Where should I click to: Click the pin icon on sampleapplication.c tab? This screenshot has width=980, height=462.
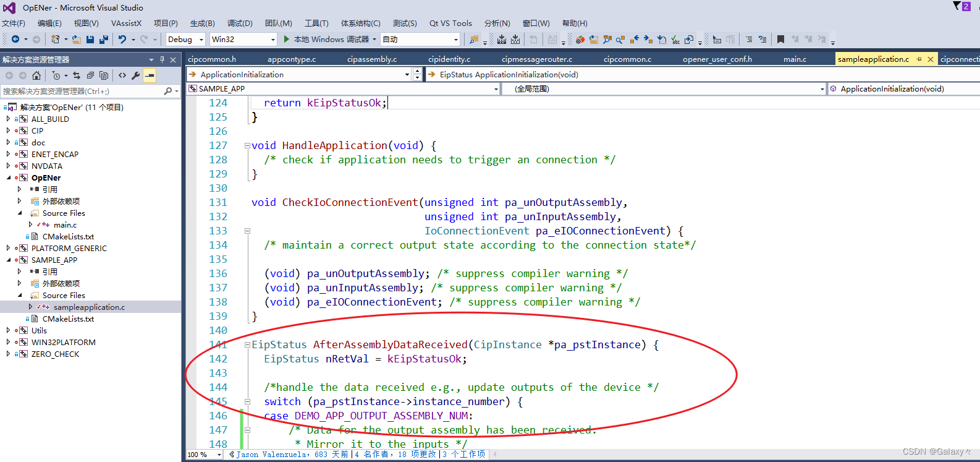click(919, 59)
